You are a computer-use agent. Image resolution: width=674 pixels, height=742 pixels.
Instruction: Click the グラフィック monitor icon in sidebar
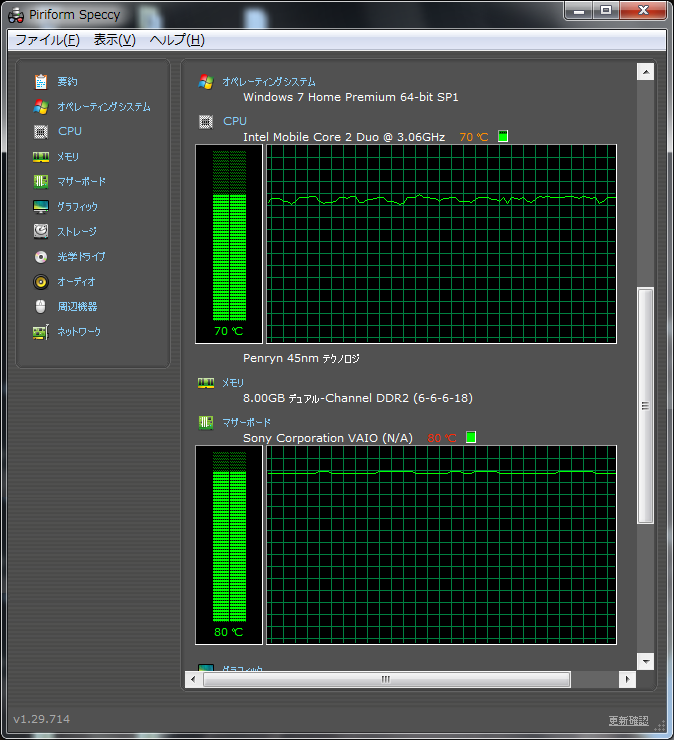(41, 207)
